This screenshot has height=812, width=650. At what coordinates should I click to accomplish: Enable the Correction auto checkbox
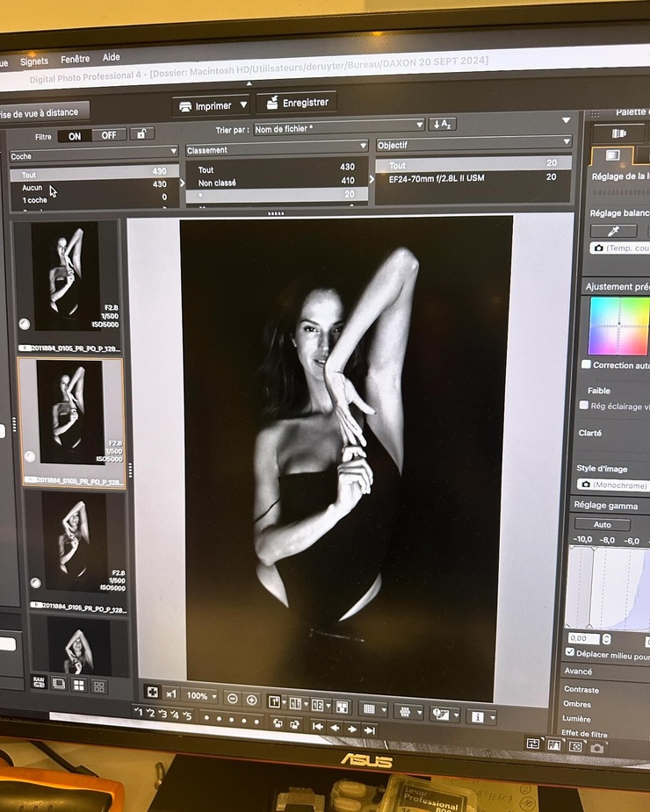586,364
